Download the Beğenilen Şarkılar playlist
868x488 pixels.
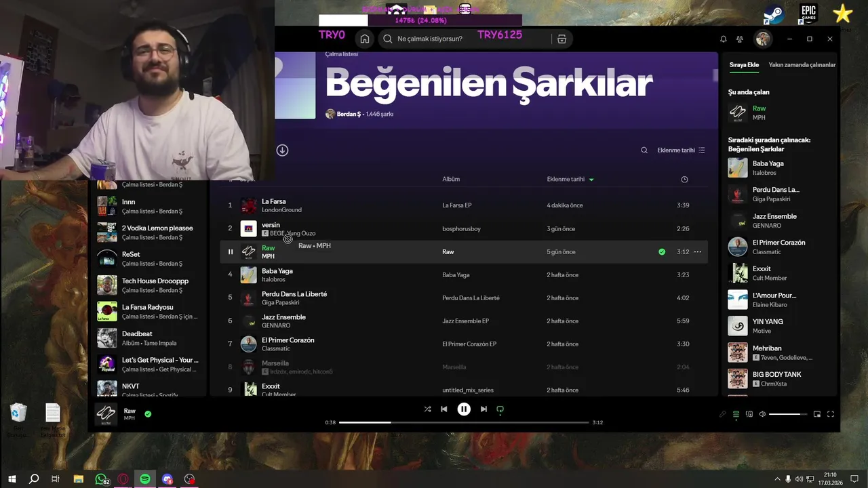(x=282, y=150)
